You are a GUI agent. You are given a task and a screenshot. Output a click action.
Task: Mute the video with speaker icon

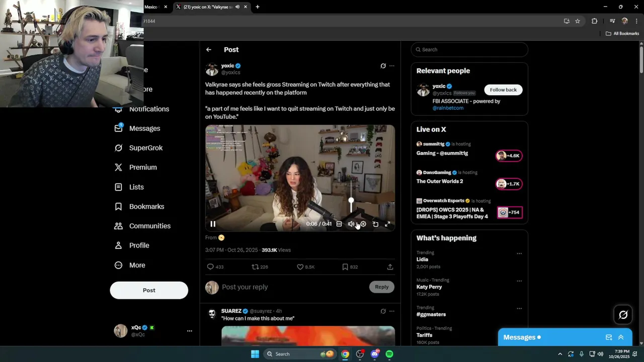[x=351, y=224]
